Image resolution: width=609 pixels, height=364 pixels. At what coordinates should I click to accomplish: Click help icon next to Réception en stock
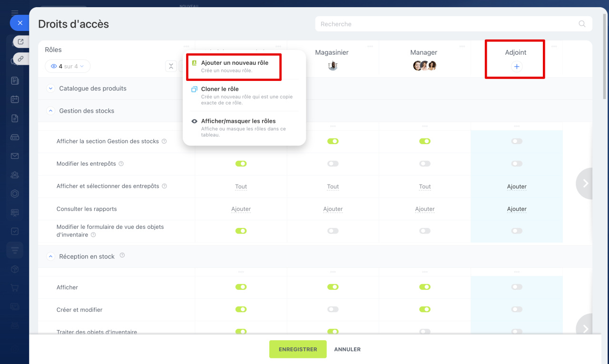click(x=122, y=256)
